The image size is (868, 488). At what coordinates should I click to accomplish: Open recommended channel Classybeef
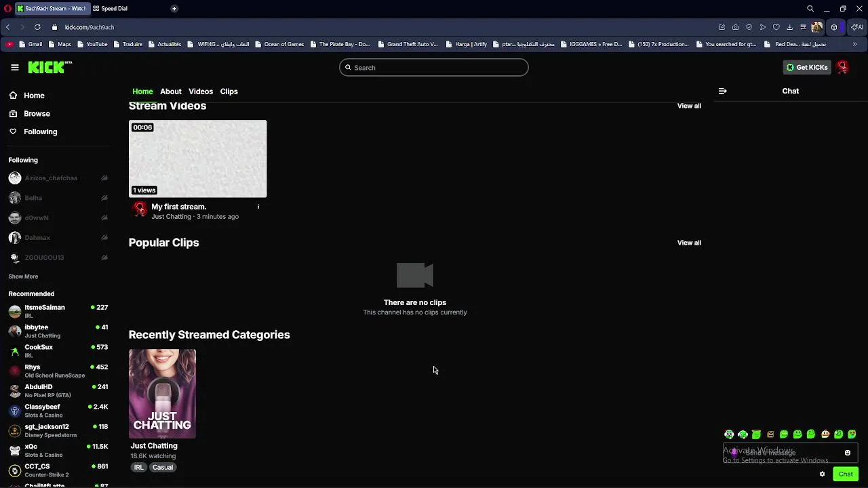(x=58, y=411)
